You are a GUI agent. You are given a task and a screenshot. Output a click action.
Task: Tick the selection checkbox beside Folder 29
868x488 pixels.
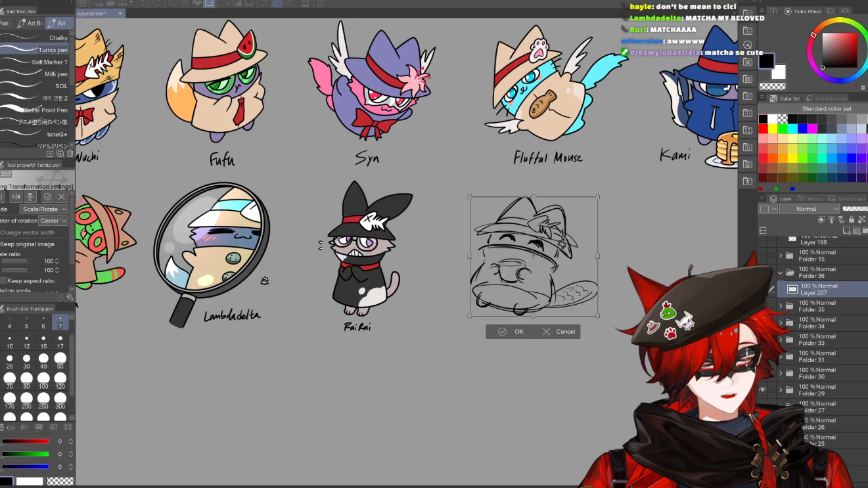point(772,390)
